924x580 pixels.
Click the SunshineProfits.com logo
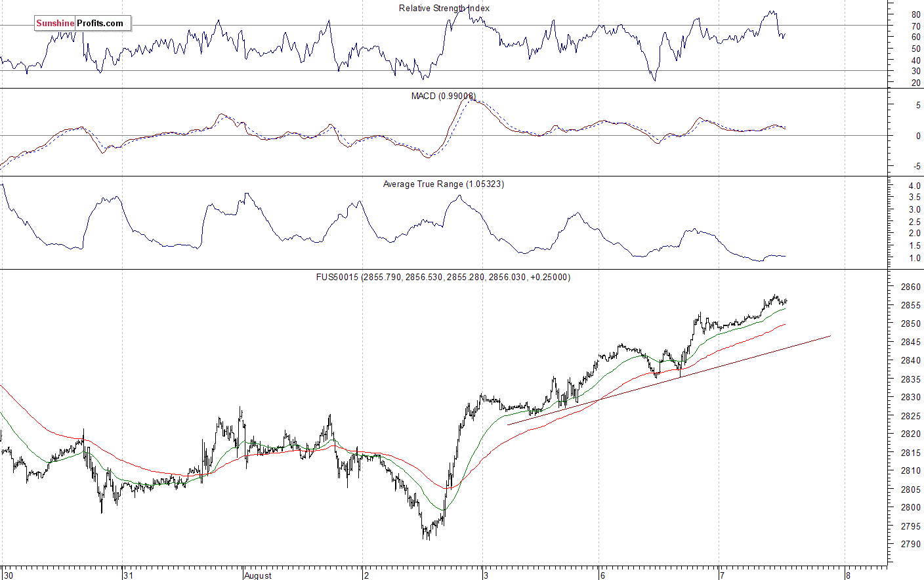[x=83, y=23]
